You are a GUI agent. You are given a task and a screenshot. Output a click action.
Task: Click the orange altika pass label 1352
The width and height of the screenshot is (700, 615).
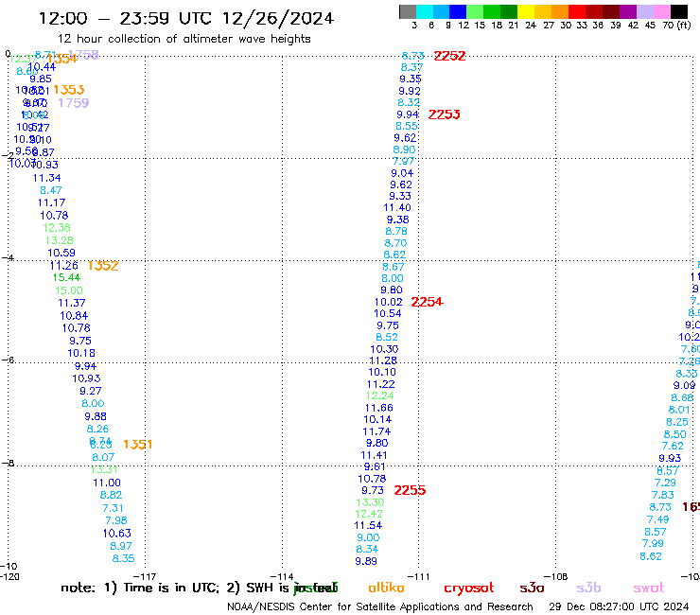pyautogui.click(x=103, y=266)
